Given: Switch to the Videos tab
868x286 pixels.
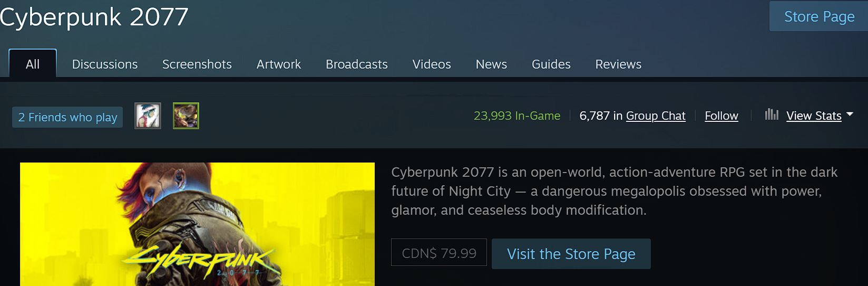Looking at the screenshot, I should [x=432, y=64].
